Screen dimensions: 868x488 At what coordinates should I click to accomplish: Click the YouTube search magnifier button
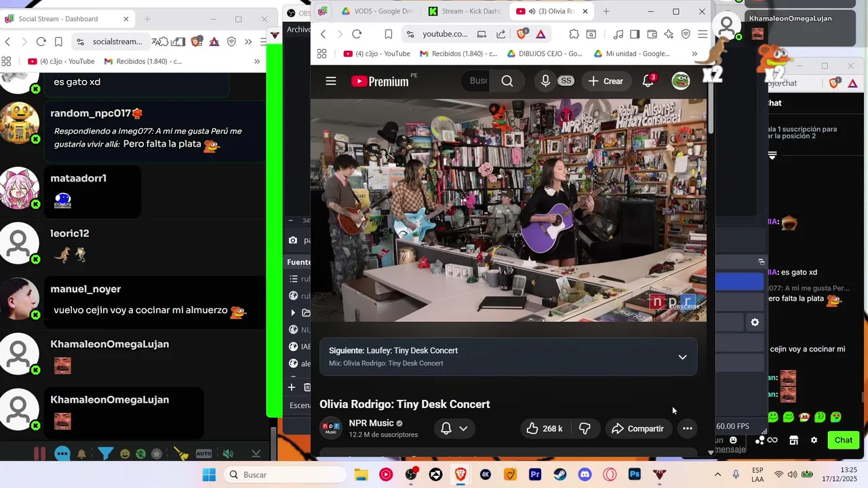pos(507,81)
